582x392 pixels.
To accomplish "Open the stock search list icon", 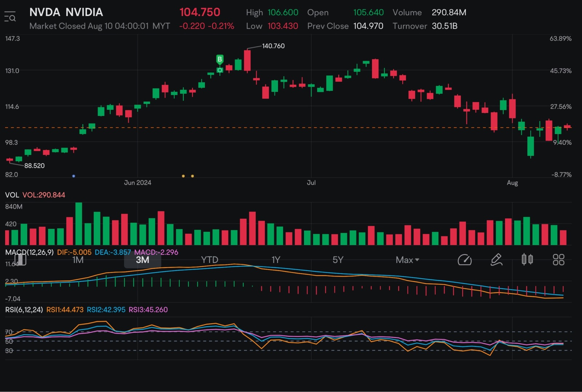I will pyautogui.click(x=10, y=17).
